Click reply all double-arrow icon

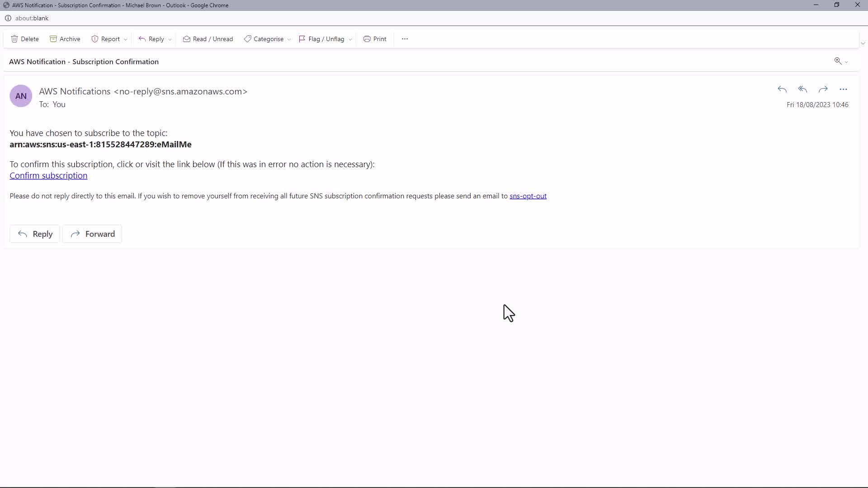click(x=802, y=89)
